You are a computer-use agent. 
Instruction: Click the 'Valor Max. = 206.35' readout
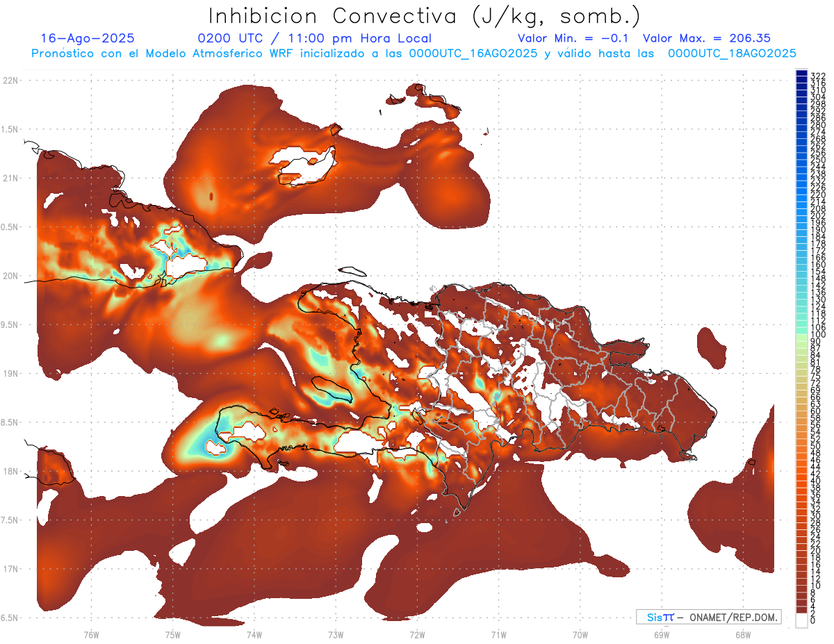pyautogui.click(x=707, y=39)
